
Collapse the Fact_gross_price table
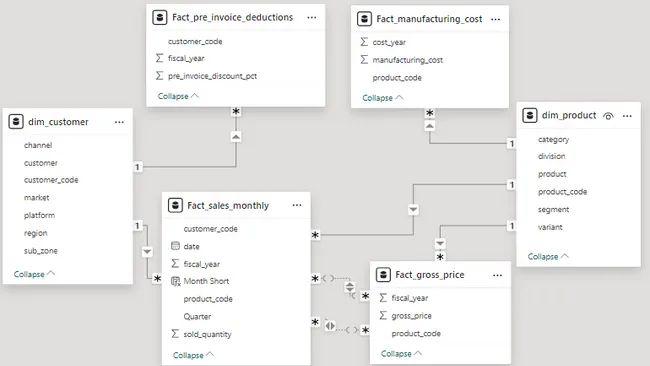401,354
